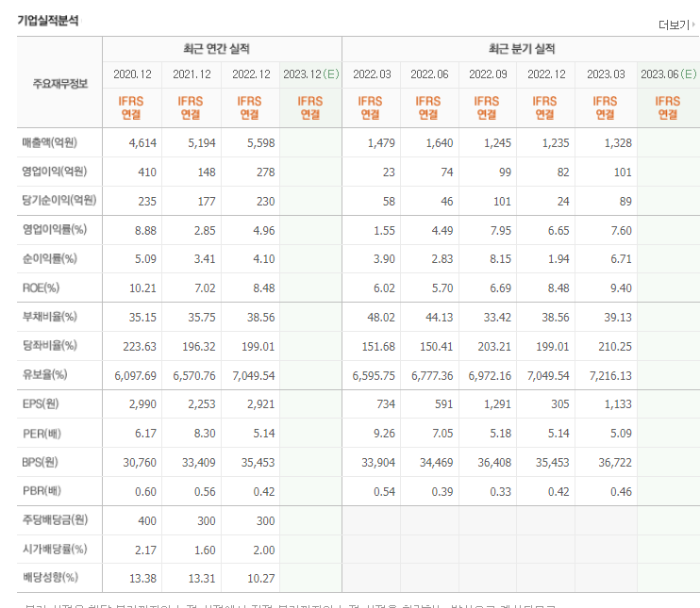The width and height of the screenshot is (700, 608).
Task: Click the 최근 분기 실적 header
Action: point(522,49)
